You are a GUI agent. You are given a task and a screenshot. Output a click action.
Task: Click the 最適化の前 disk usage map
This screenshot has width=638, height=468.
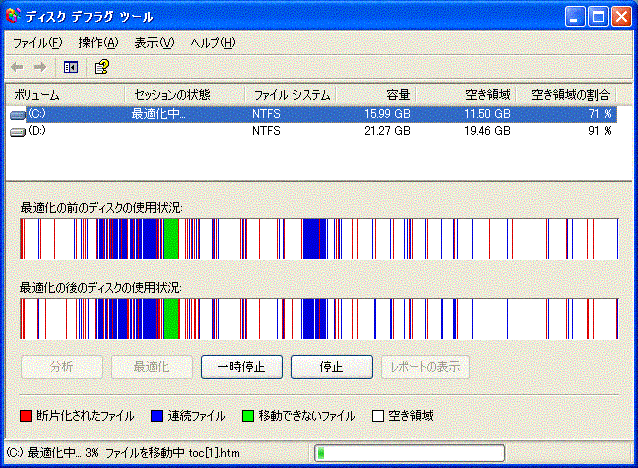[x=319, y=239]
